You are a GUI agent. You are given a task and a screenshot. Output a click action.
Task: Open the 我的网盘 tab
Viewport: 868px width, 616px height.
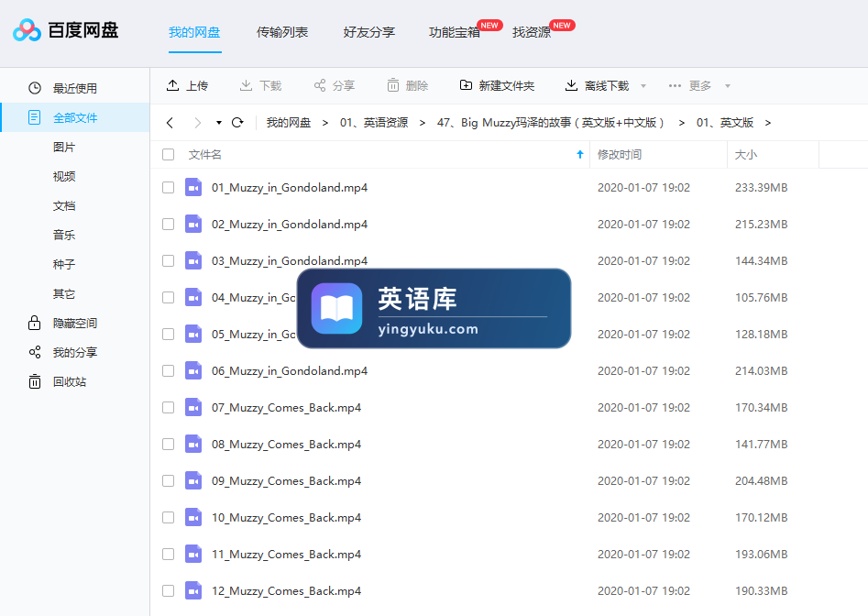[x=194, y=32]
